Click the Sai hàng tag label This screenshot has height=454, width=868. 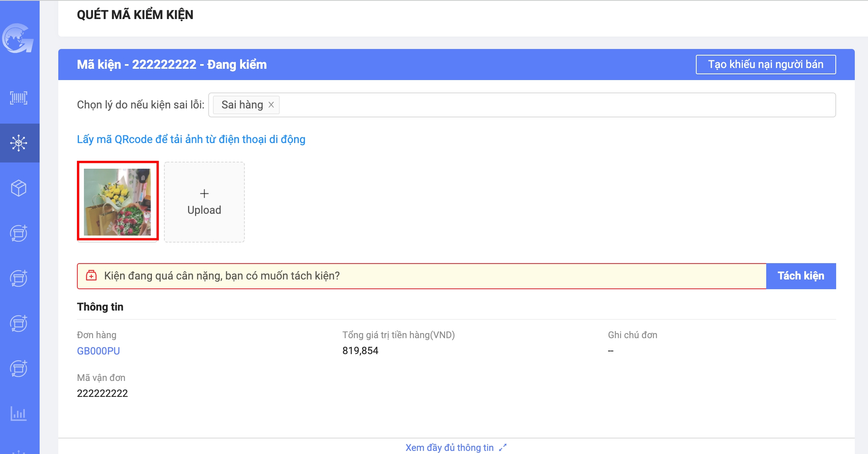click(242, 105)
